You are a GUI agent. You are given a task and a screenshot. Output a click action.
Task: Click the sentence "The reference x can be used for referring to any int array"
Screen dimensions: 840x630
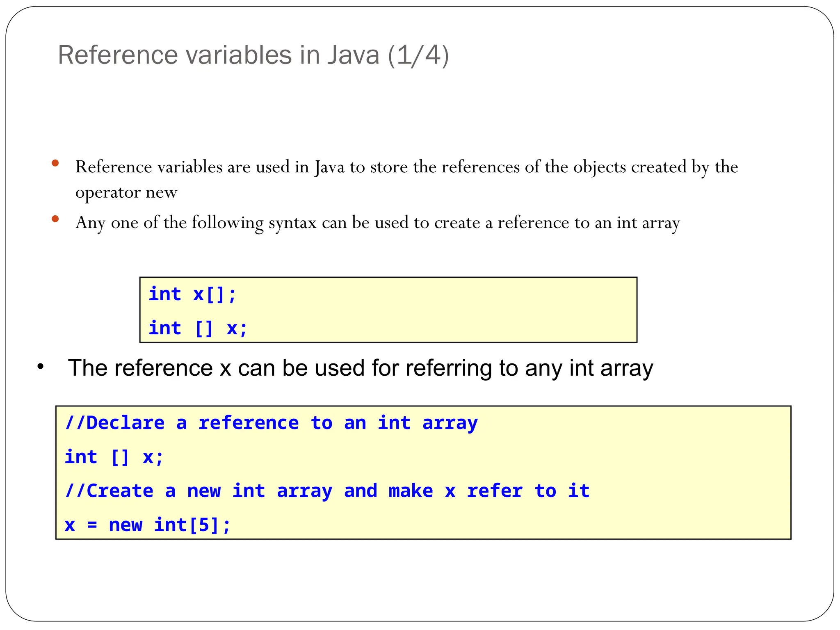[361, 368]
